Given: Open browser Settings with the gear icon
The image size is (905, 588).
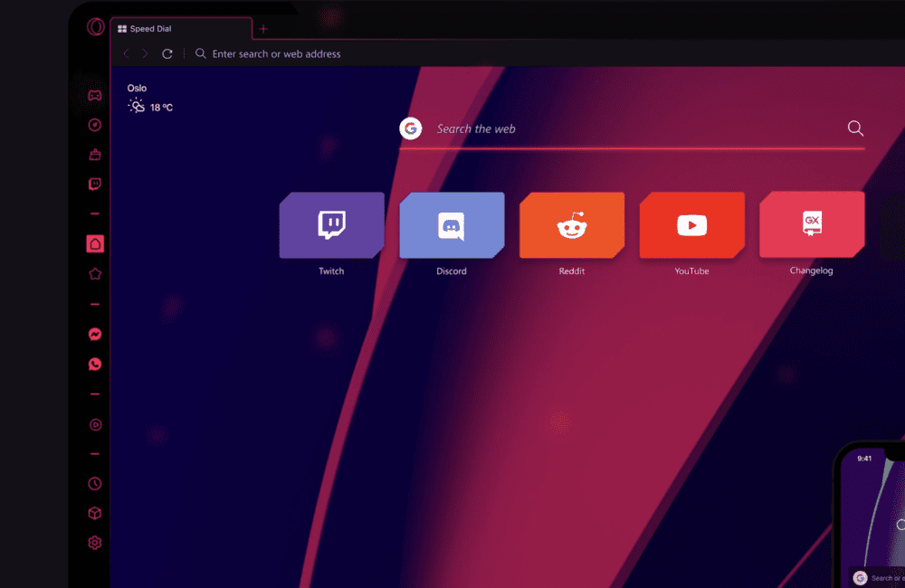Looking at the screenshot, I should tap(94, 542).
